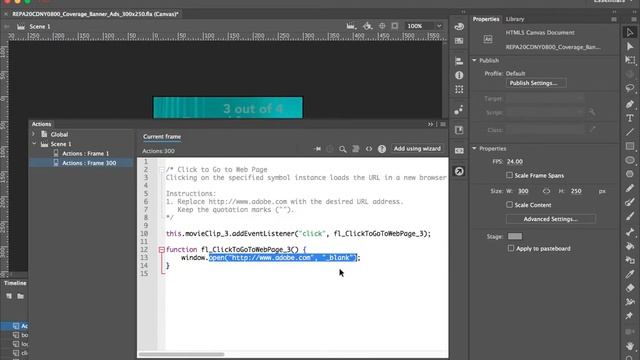Select the Pencil tool
Image resolution: width=640 pixels, height=360 pixels.
(630, 188)
